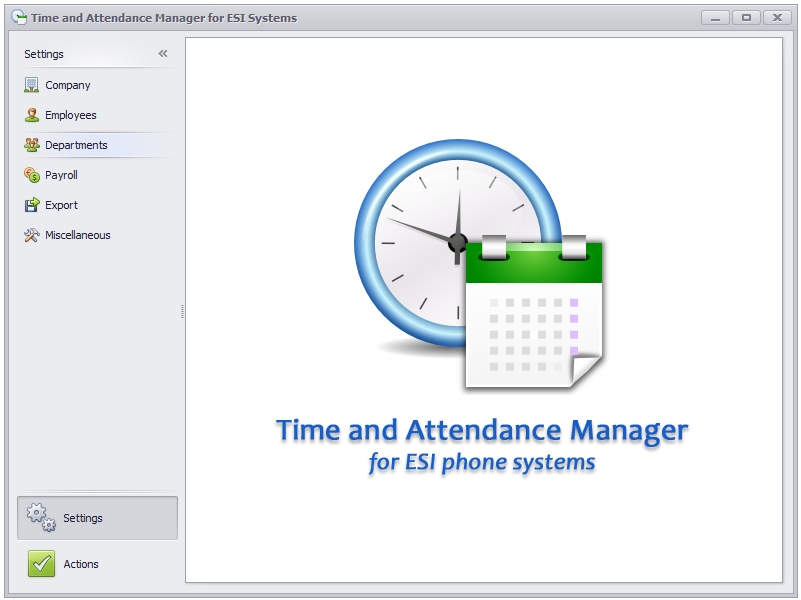Open the Employees settings page

click(x=98, y=115)
